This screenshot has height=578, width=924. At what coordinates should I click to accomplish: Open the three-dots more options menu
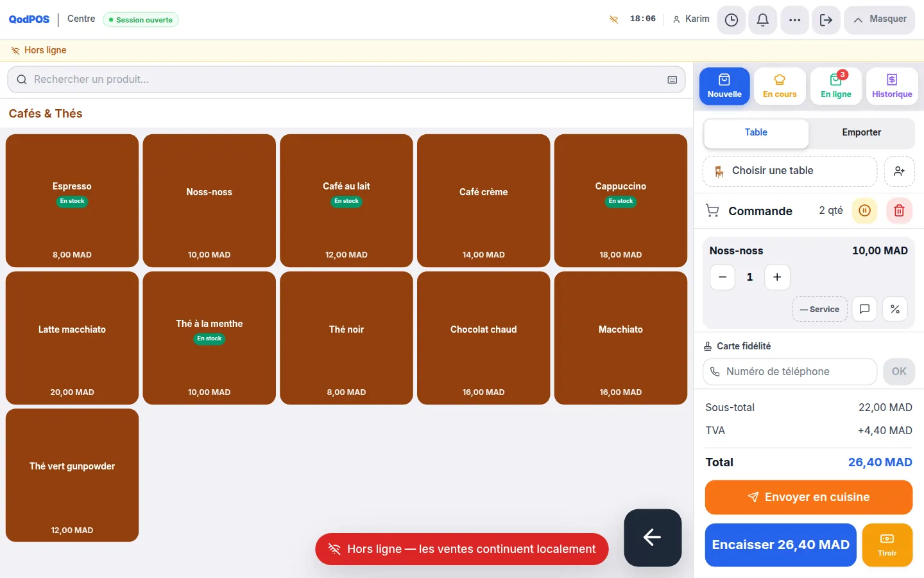point(794,20)
